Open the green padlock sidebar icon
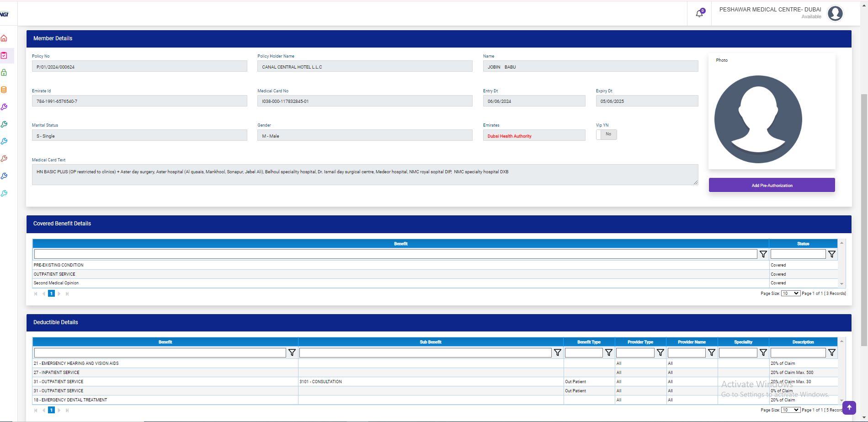 point(4,73)
